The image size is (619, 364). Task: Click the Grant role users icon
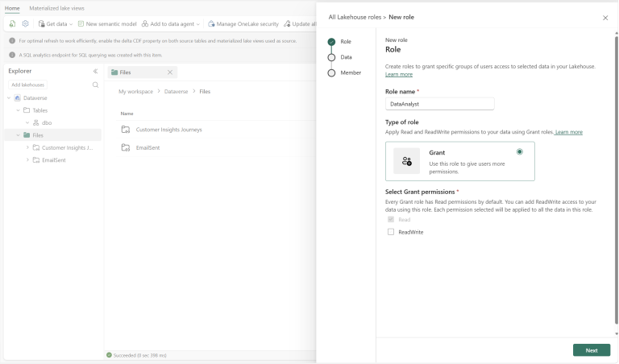(406, 161)
